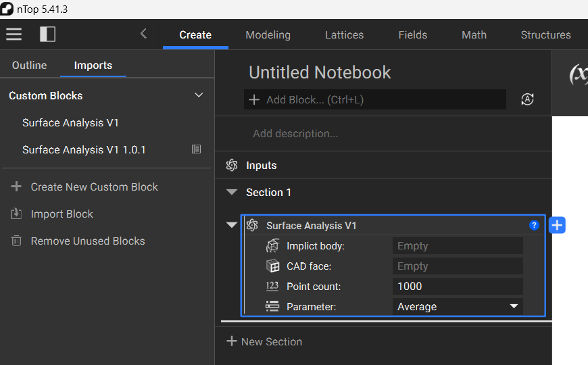588x365 pixels.
Task: Switch to the Outline panel tab
Action: [x=29, y=66]
